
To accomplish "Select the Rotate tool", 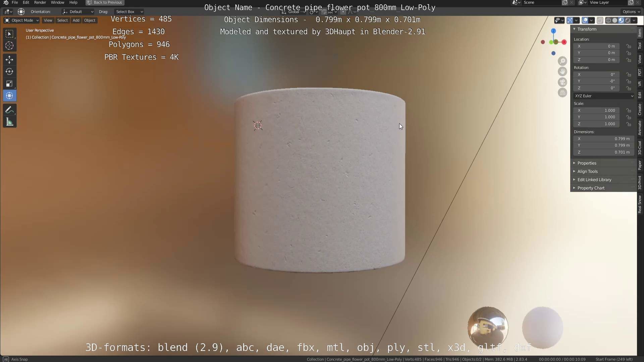I will click(9, 72).
